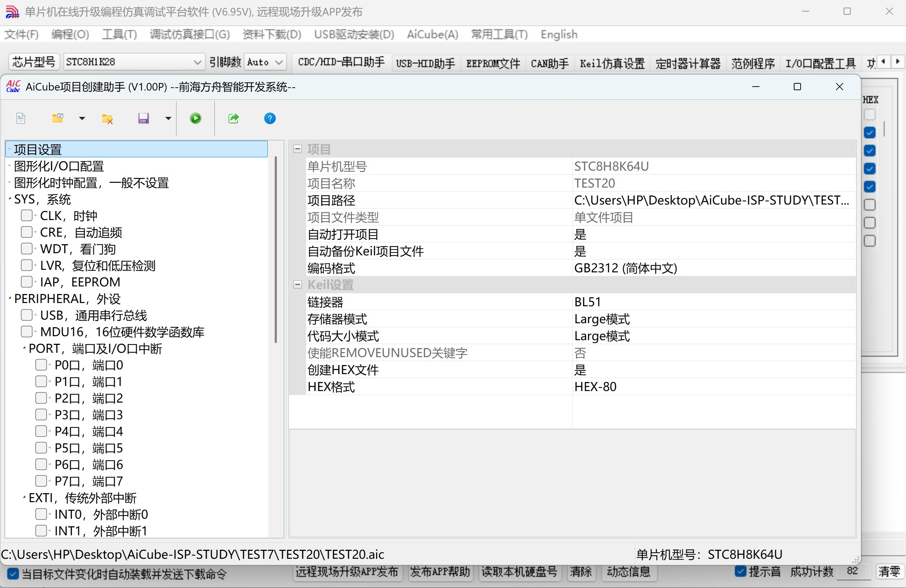Toggle the 提示音 checkbox

click(x=740, y=571)
